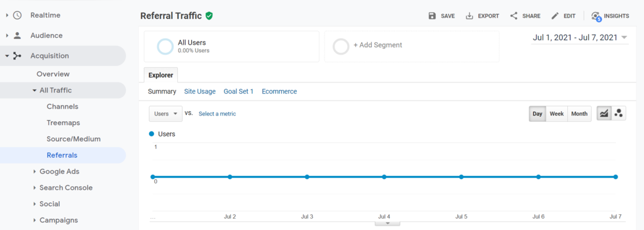Click the Jul 4 data point

[x=384, y=177]
